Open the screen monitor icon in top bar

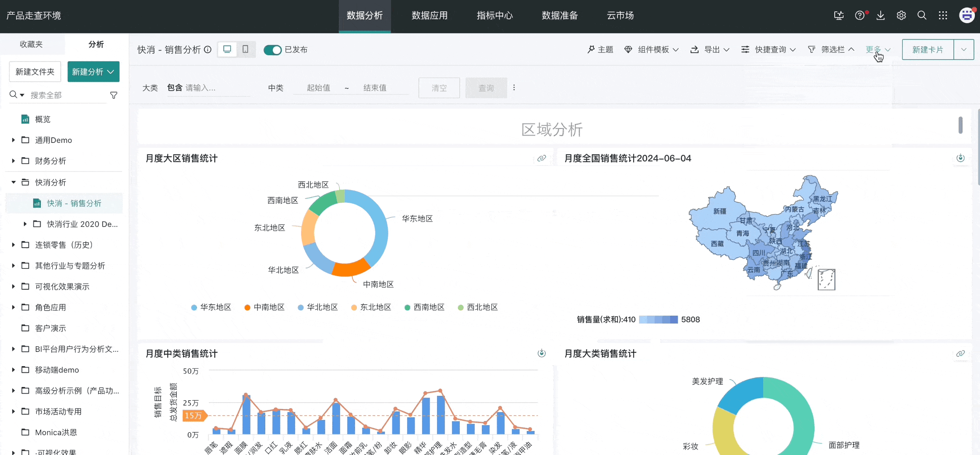point(839,16)
